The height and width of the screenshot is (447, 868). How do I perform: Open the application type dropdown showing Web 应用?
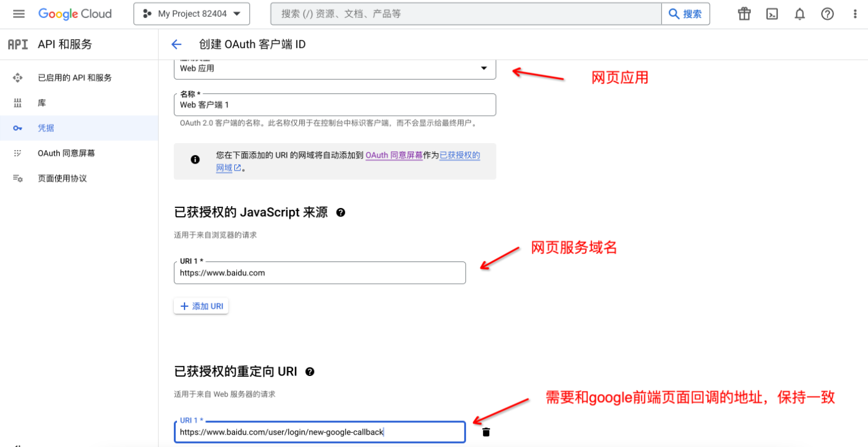335,68
